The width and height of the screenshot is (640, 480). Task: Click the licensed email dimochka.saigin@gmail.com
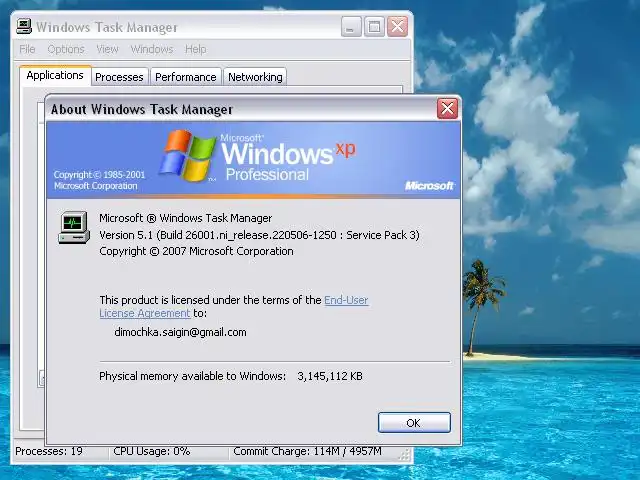pyautogui.click(x=180, y=332)
